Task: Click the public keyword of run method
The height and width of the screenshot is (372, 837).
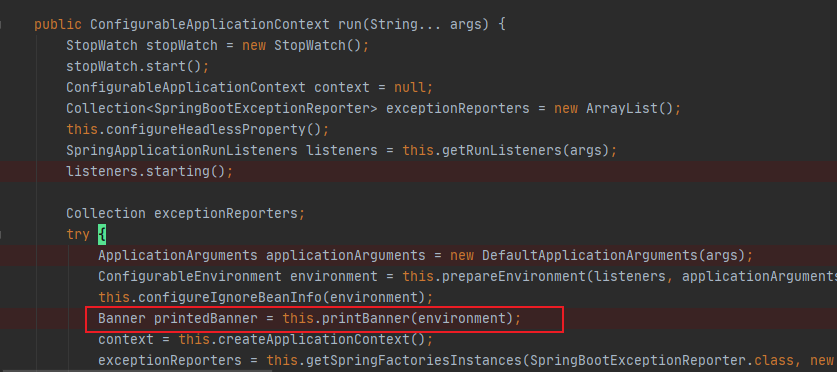Action: click(58, 25)
